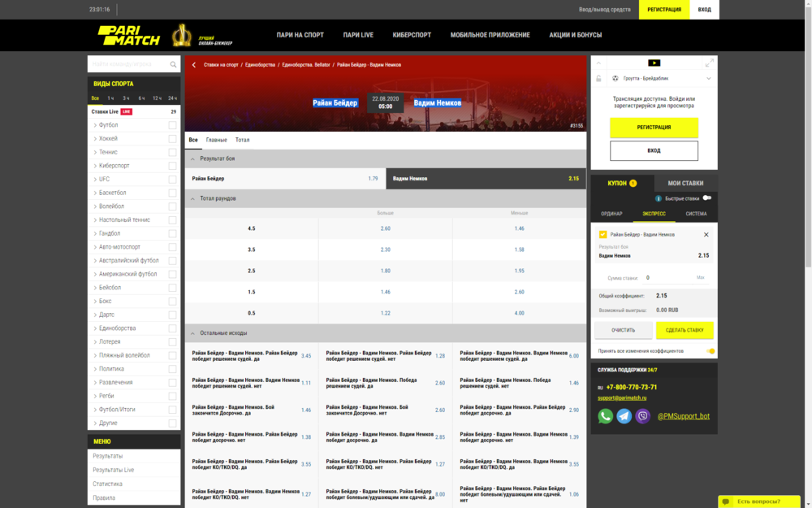The width and height of the screenshot is (812, 508).
Task: Expand the Гандбол sport category
Action: [x=95, y=233]
